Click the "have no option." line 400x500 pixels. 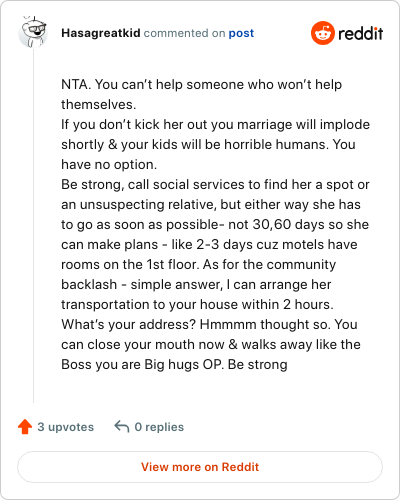coord(109,165)
